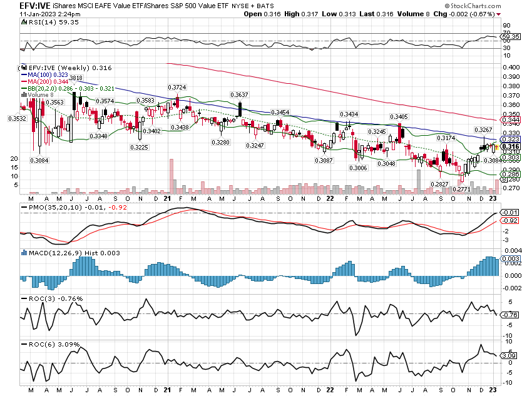Click the 0.3225 low price label

click(140, 148)
